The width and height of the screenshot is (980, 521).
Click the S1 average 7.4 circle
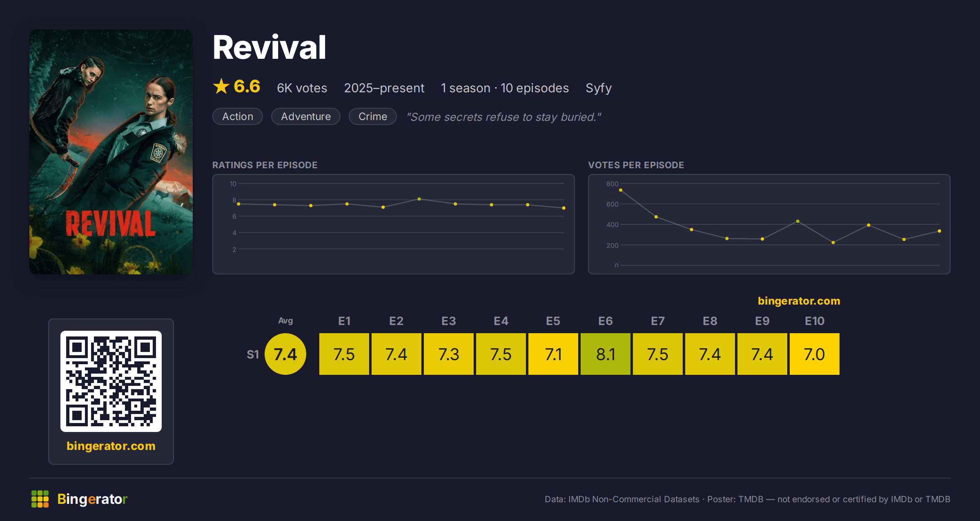click(x=285, y=354)
